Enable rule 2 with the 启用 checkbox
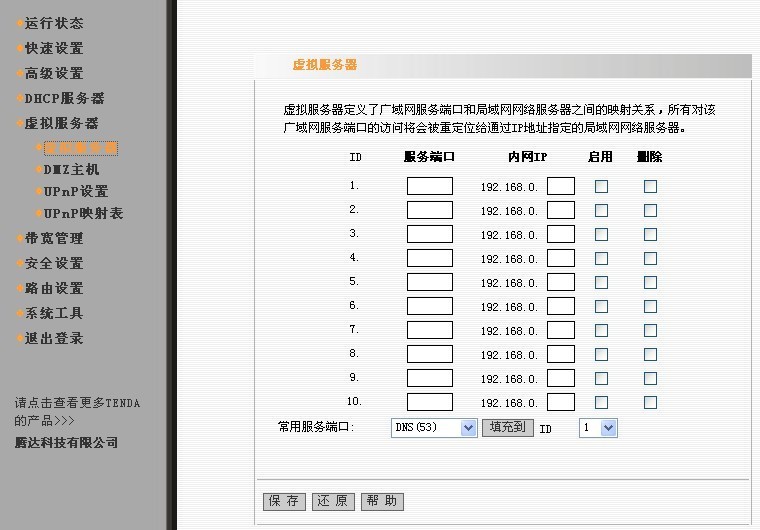The width and height of the screenshot is (760, 530). point(602,210)
